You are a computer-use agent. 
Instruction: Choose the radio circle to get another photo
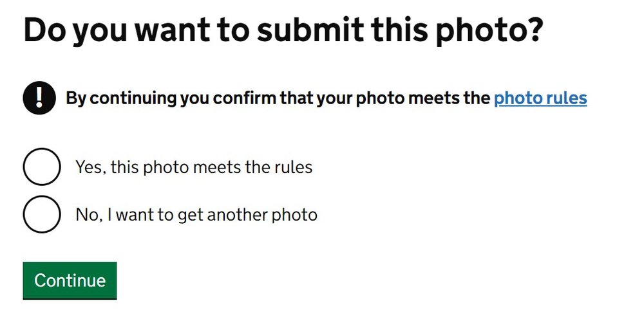pyautogui.click(x=43, y=214)
